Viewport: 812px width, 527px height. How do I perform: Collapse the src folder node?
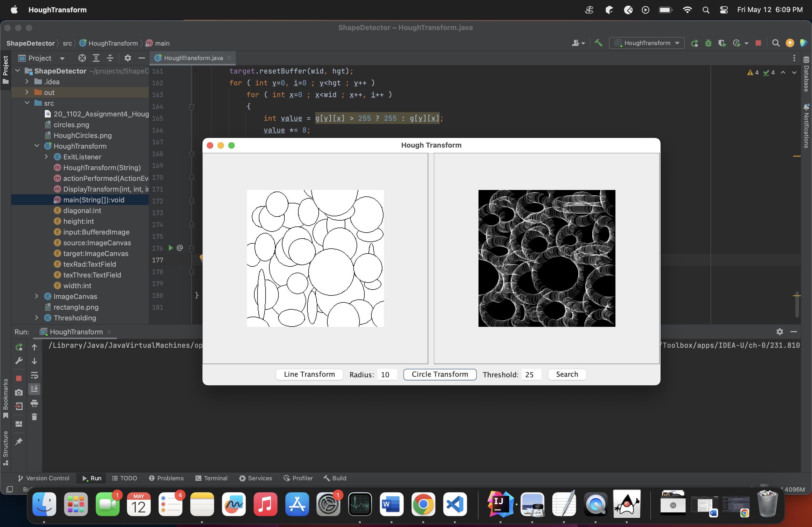27,103
